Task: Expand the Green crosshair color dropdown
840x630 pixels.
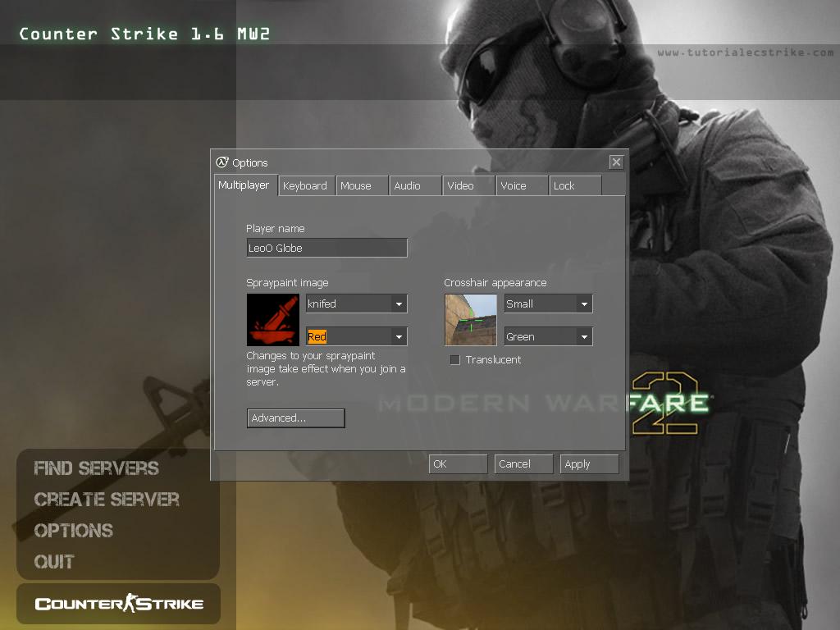Action: (x=549, y=336)
